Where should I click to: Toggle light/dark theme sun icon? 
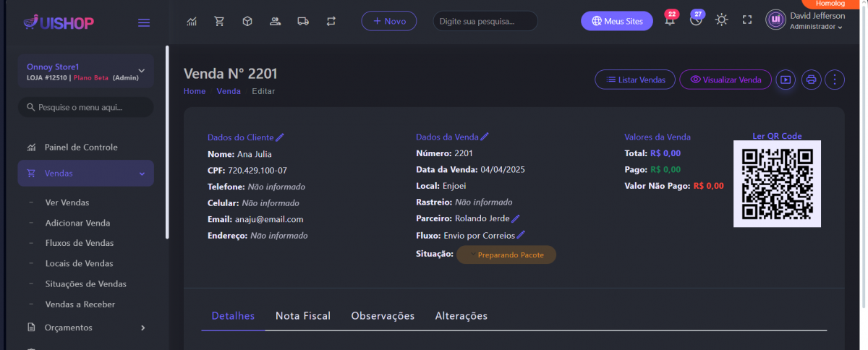coord(721,20)
